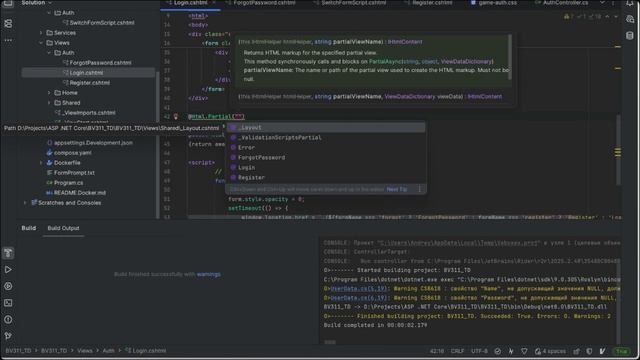The image size is (640, 360).
Task: Open the Structure tool window icon in left strip
Action: (x=8, y=24)
